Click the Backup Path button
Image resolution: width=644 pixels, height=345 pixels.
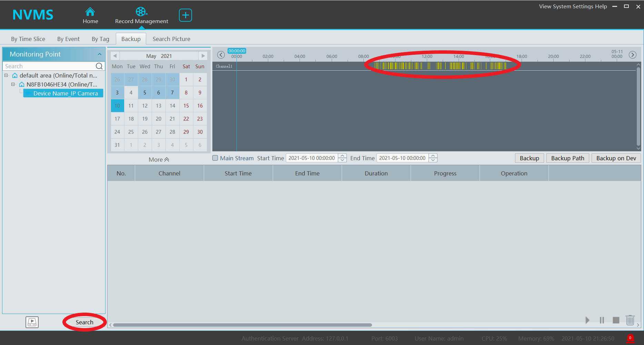point(567,158)
